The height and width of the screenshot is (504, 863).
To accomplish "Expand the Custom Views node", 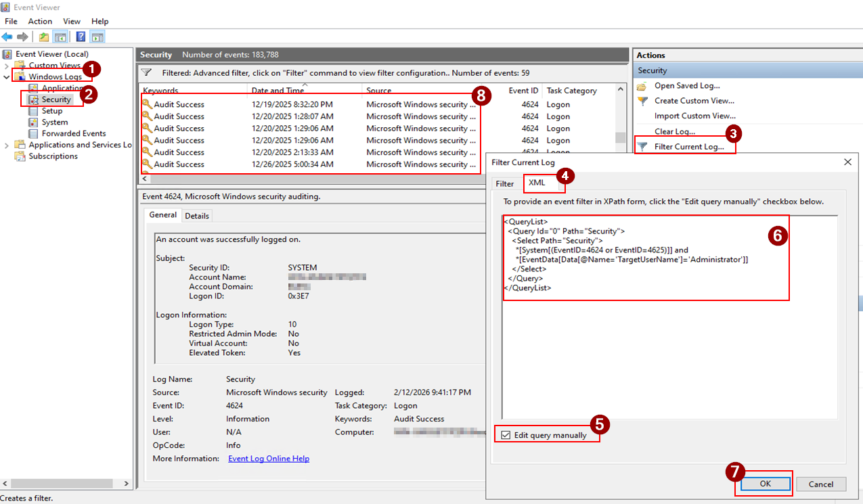I will point(5,65).
